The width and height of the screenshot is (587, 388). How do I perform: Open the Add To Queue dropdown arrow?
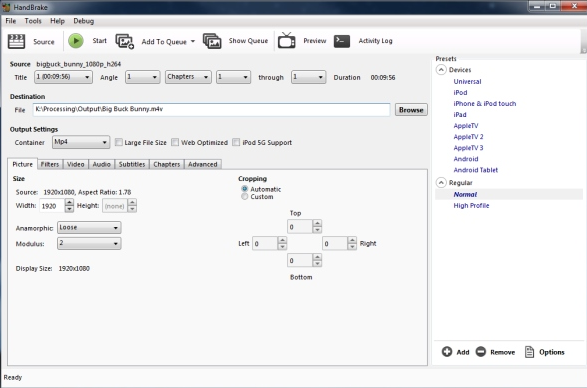click(x=193, y=41)
